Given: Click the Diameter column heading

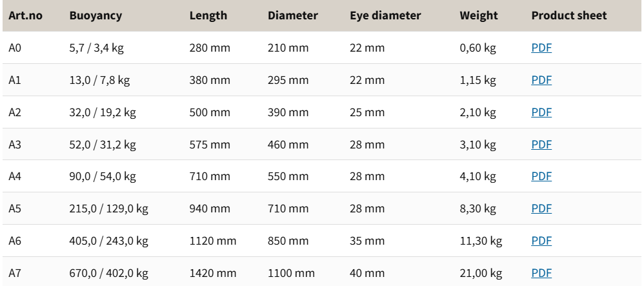Looking at the screenshot, I should tap(292, 15).
